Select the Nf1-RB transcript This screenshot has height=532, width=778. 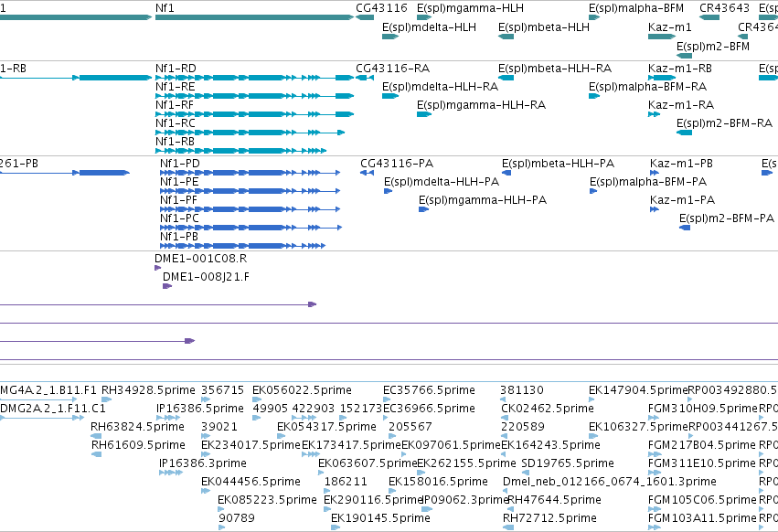[x=240, y=151]
